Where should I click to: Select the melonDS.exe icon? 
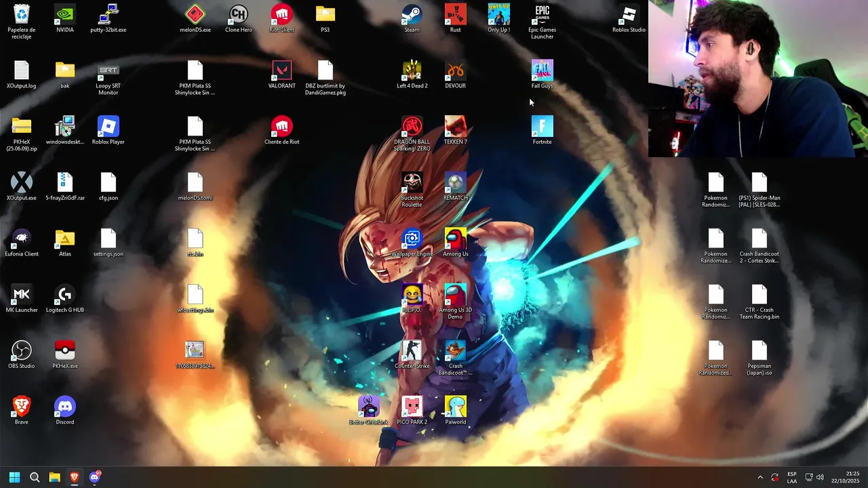(x=195, y=15)
